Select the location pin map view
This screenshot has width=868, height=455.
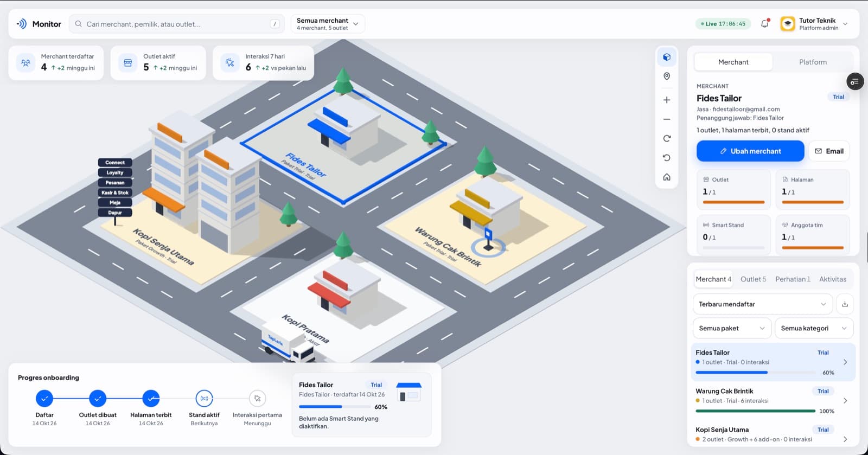[667, 76]
